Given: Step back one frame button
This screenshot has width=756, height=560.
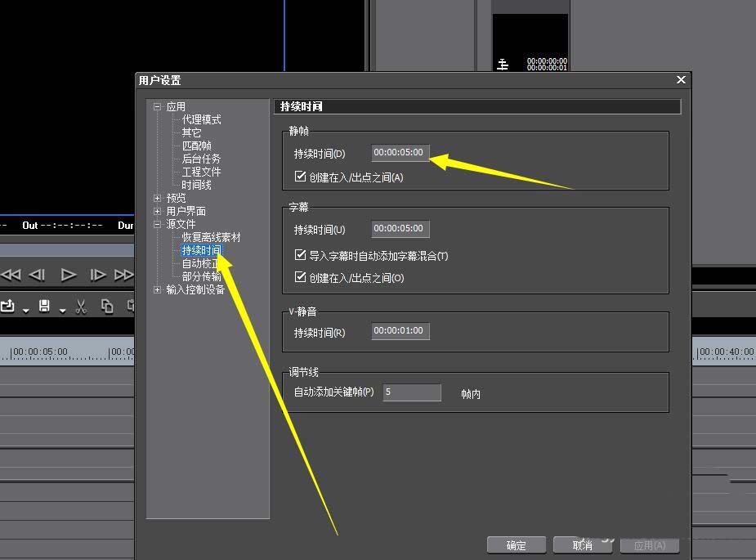Looking at the screenshot, I should coord(37,275).
